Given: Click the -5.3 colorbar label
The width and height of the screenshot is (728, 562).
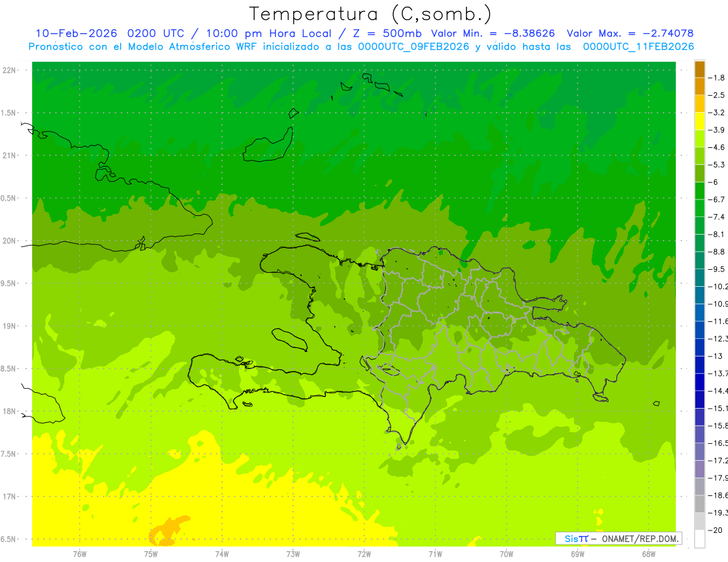Looking at the screenshot, I should [x=717, y=164].
